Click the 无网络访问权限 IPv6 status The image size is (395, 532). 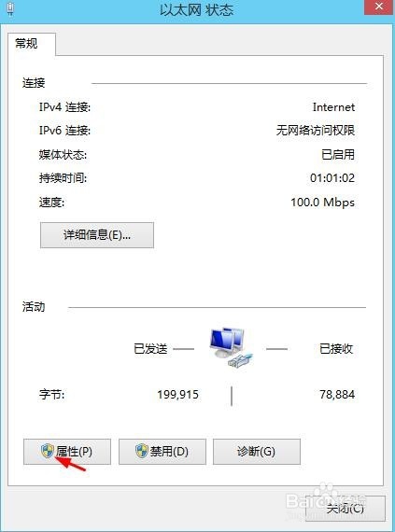point(316,131)
